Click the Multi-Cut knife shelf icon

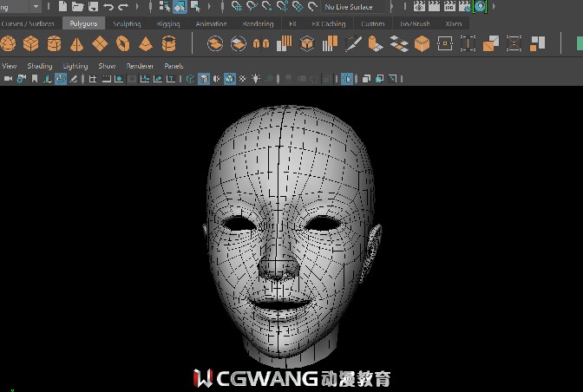pos(353,44)
